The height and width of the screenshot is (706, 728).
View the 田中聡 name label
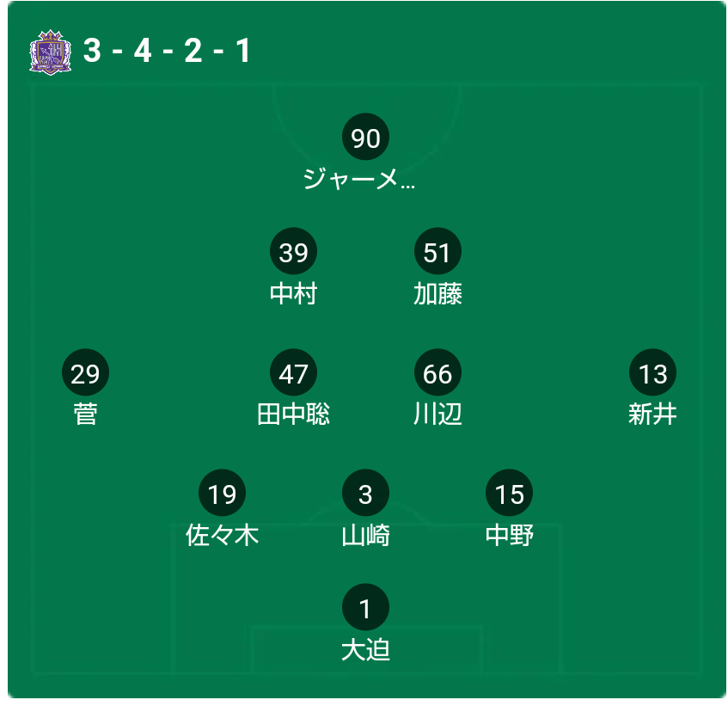[x=293, y=414]
